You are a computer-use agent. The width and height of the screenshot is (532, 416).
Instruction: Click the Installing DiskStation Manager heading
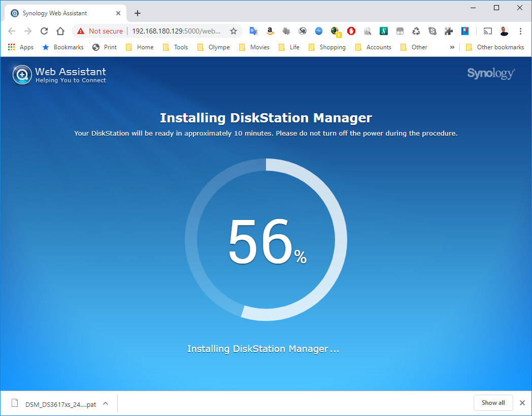pyautogui.click(x=266, y=118)
